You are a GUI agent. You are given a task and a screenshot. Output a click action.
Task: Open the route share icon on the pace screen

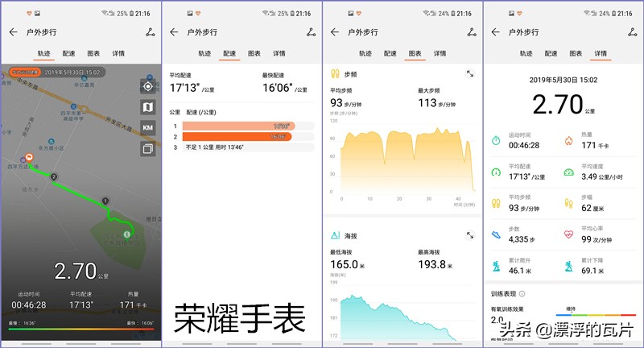(x=312, y=32)
